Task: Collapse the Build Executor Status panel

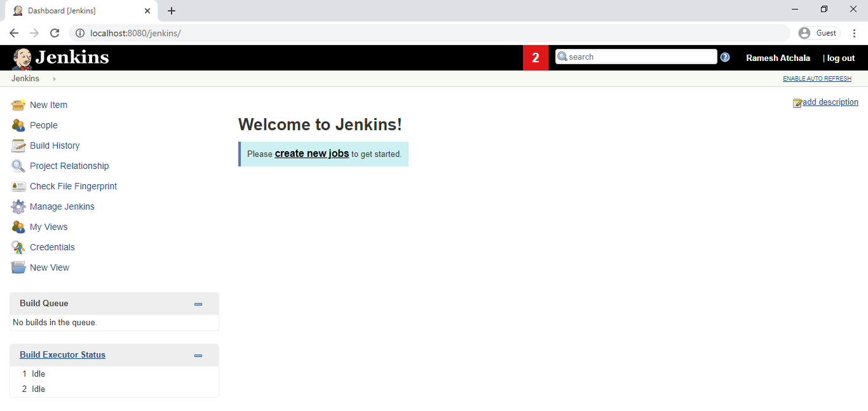Action: pyautogui.click(x=198, y=356)
